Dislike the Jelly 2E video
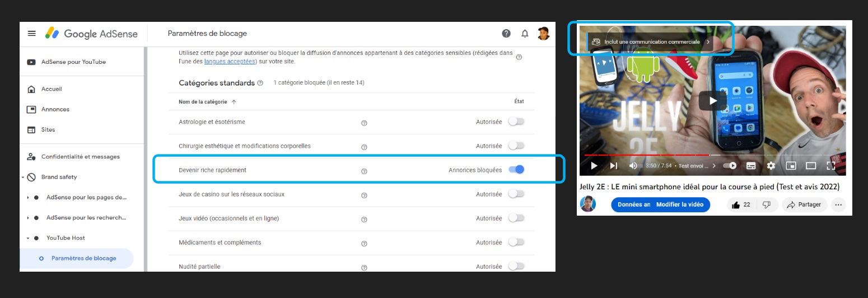 767,205
